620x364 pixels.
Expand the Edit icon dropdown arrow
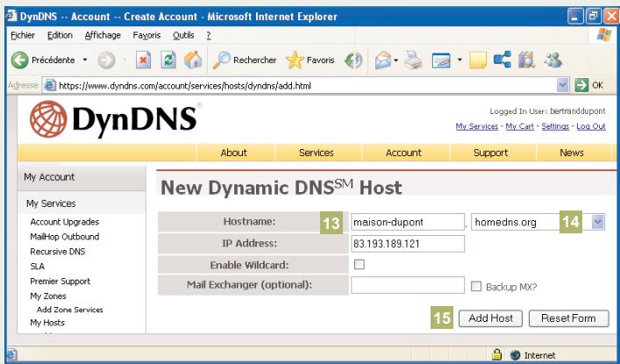[460, 61]
